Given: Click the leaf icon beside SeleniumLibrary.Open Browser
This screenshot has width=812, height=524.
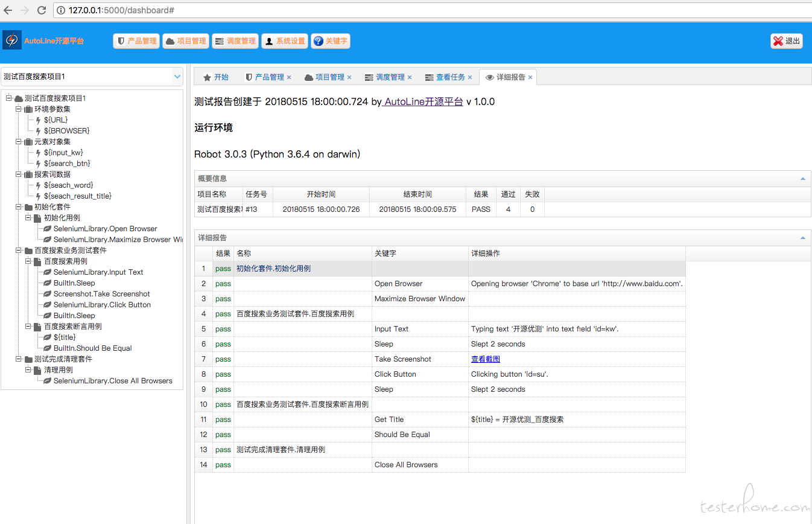Looking at the screenshot, I should pyautogui.click(x=47, y=229).
